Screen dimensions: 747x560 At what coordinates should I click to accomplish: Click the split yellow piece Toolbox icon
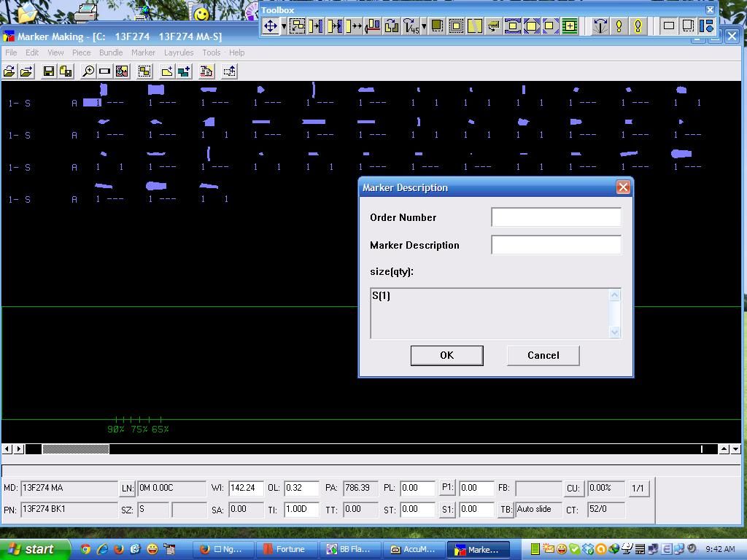pos(475,26)
